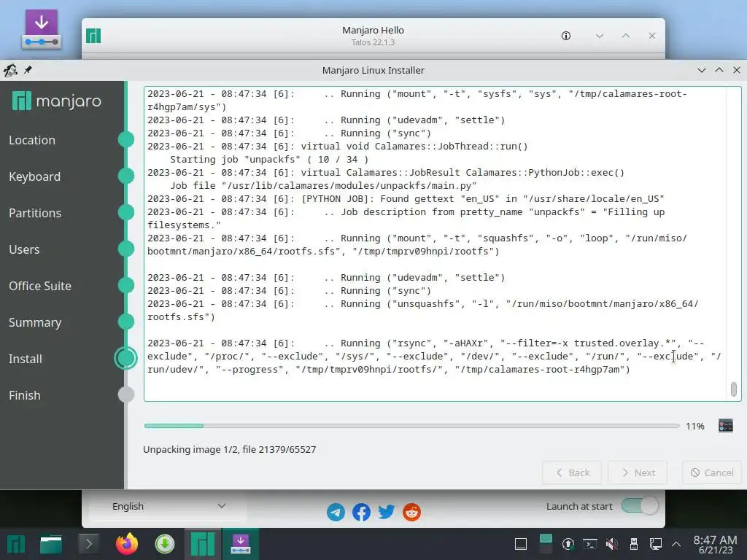Click the Found gettext "en_US" log line
Viewport: 747px width, 560px height.
[x=406, y=198]
